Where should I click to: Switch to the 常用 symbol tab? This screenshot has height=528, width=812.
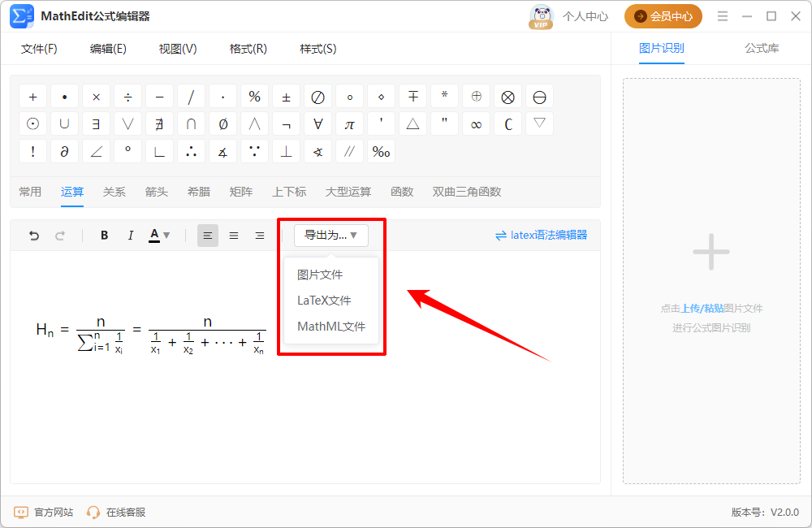click(30, 192)
